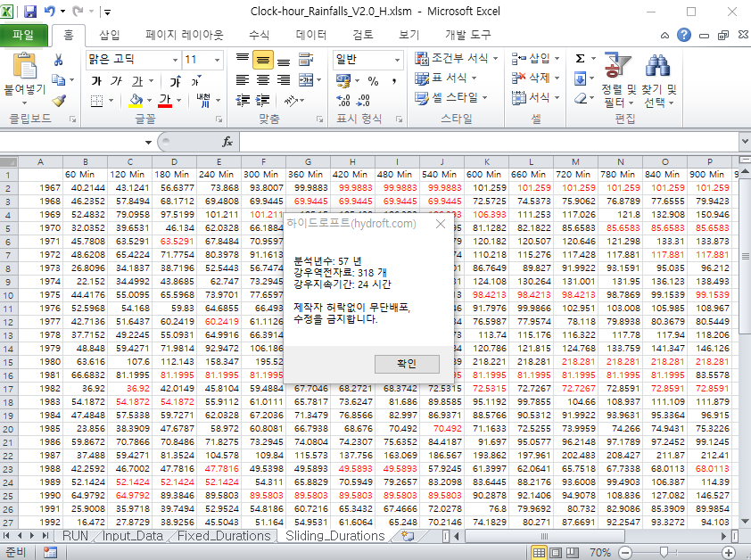
Task: Open the font size dropdown
Action: (x=217, y=60)
